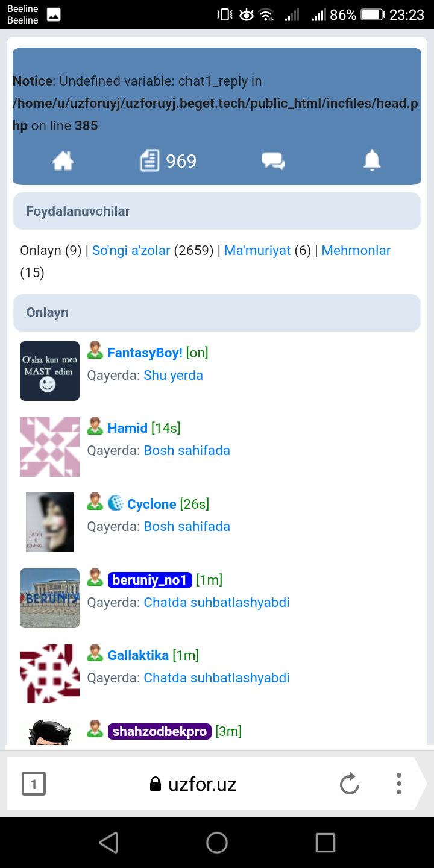
Task: Go to the site home icon
Action: point(63,161)
